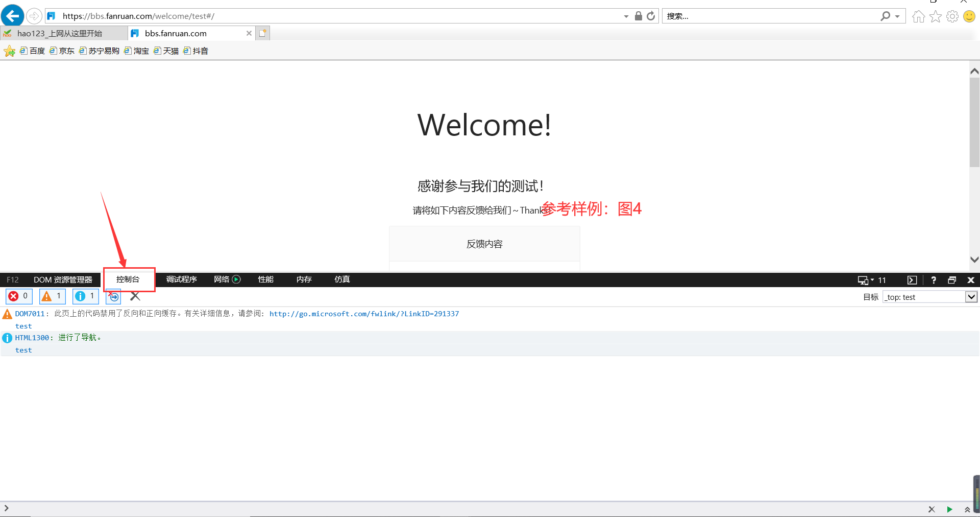
Task: Click the smiley feedback icon
Action: tap(969, 17)
